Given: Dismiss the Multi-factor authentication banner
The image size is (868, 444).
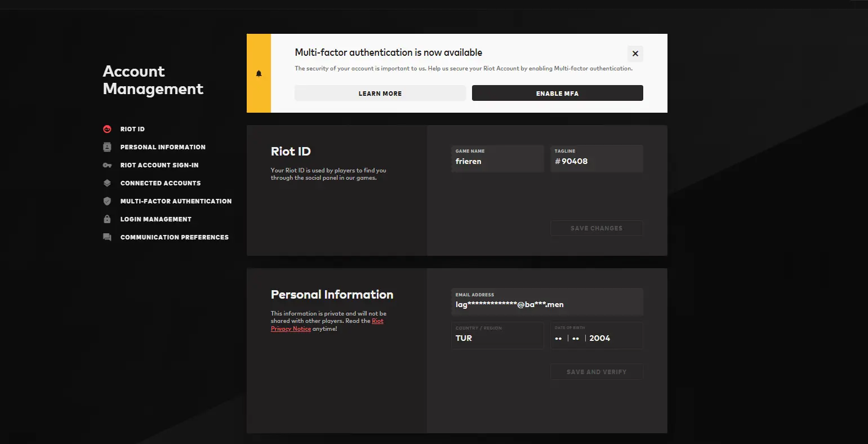Looking at the screenshot, I should 635,54.
